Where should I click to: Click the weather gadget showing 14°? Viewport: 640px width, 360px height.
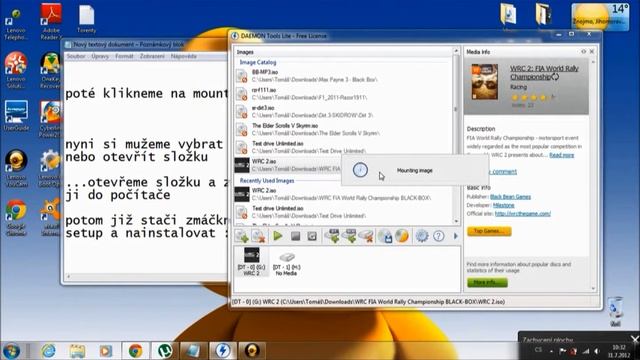(600, 16)
